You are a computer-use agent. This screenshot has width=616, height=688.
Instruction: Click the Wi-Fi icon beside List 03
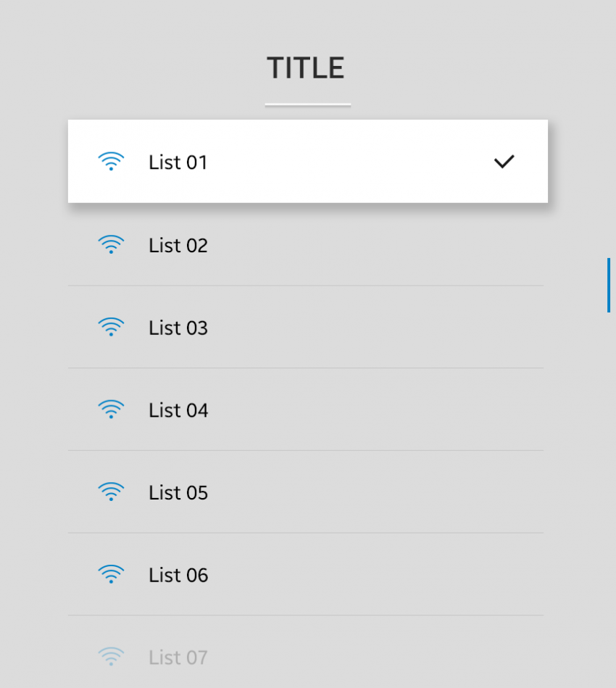pos(111,328)
